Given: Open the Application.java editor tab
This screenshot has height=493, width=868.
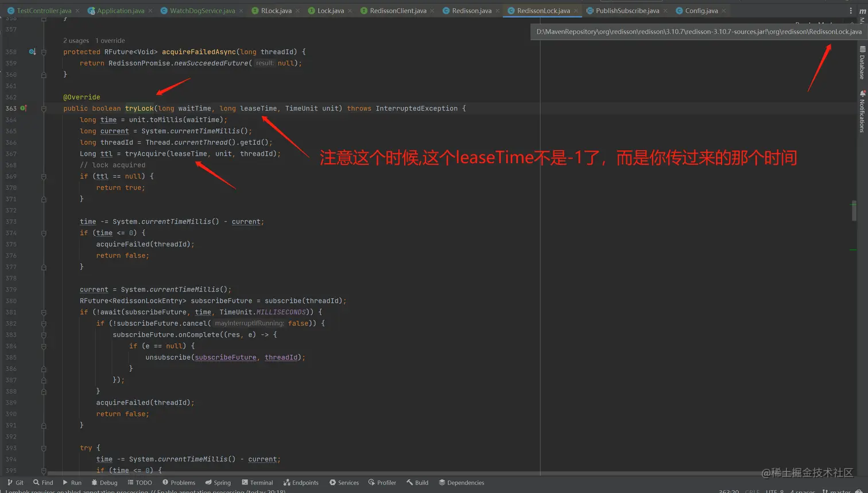Looking at the screenshot, I should point(120,10).
